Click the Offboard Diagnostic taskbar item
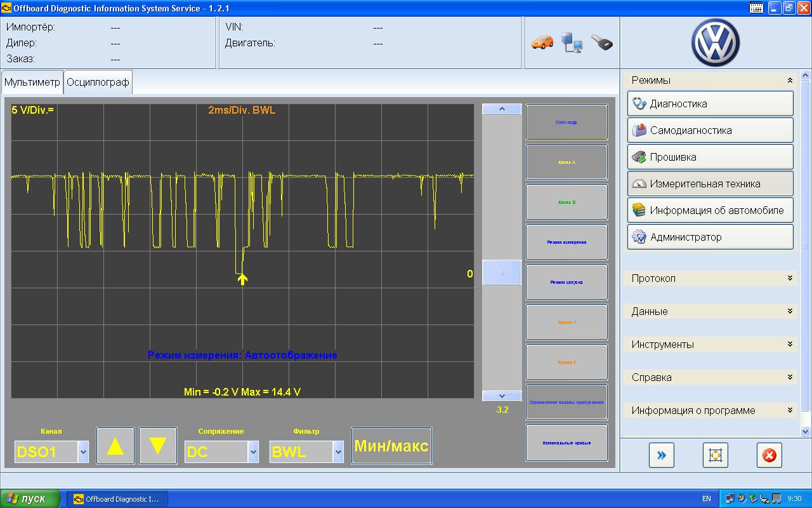The height and width of the screenshot is (508, 812). pyautogui.click(x=117, y=499)
